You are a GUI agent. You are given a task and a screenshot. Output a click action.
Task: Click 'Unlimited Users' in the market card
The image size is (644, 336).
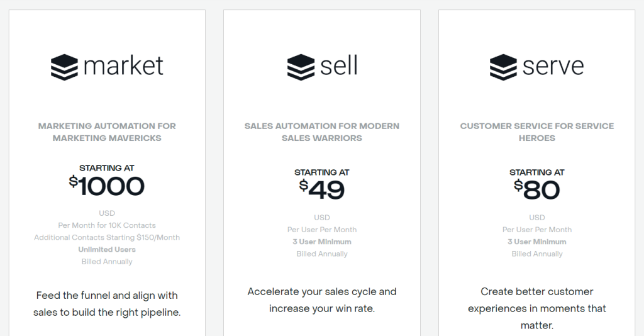point(107,249)
